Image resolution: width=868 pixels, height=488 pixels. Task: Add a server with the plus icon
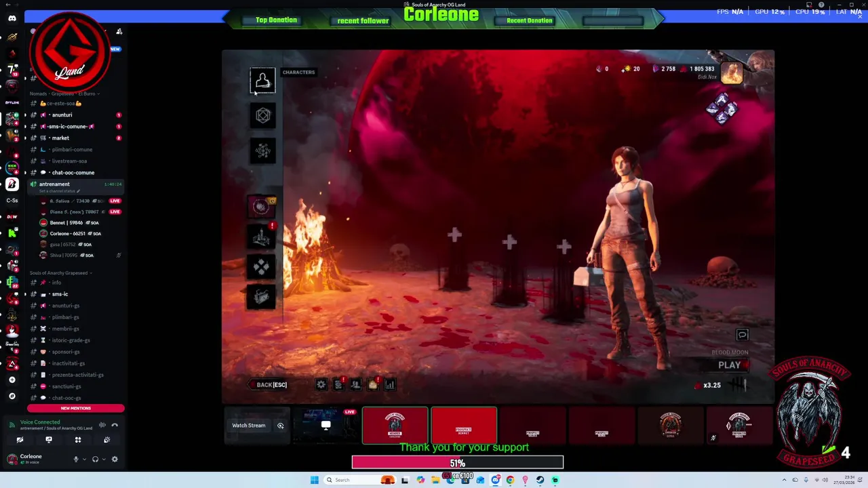click(x=12, y=380)
